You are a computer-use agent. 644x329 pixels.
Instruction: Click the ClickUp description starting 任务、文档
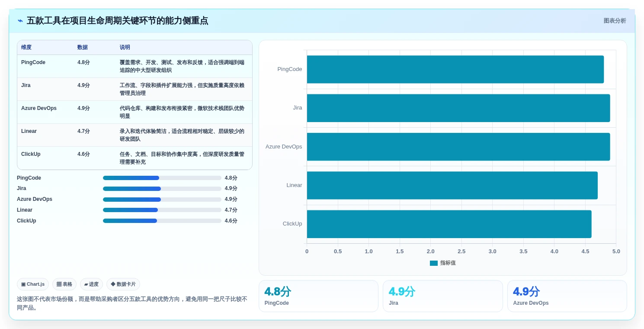[182, 158]
